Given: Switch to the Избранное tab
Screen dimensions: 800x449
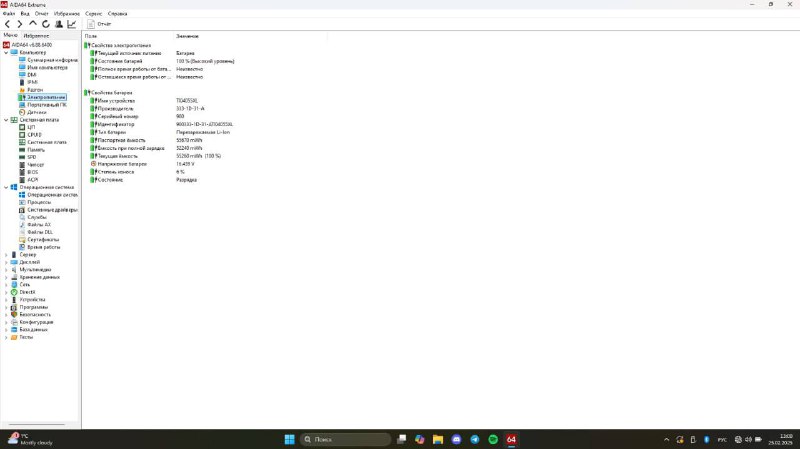Looking at the screenshot, I should click(x=37, y=35).
